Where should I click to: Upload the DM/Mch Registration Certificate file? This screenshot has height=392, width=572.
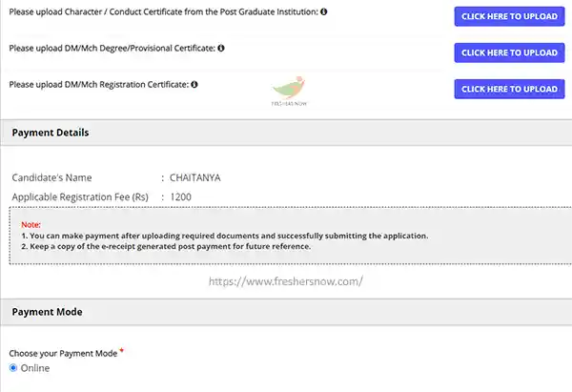(x=509, y=89)
